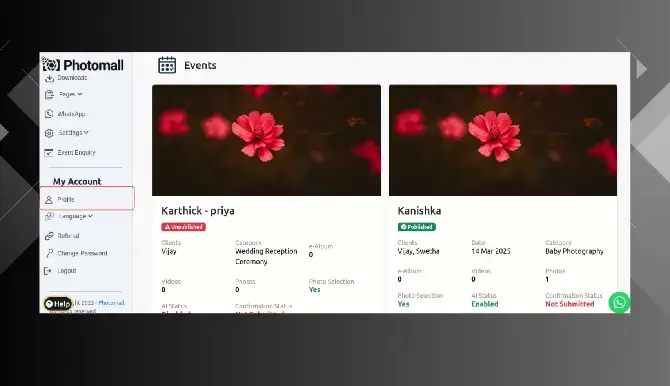Click the Settings gear icon
The width and height of the screenshot is (670, 386).
point(49,133)
